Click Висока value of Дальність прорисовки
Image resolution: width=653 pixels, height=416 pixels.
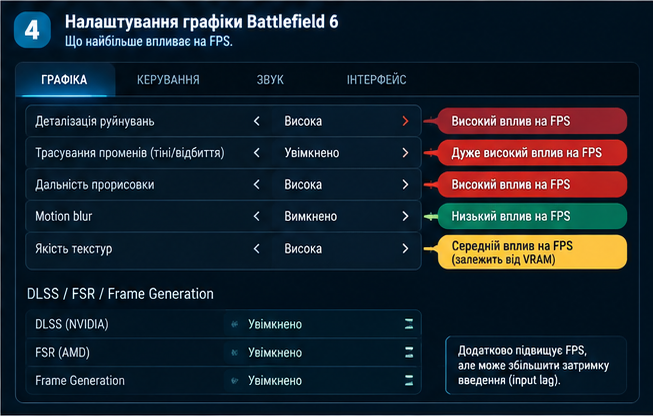click(303, 184)
